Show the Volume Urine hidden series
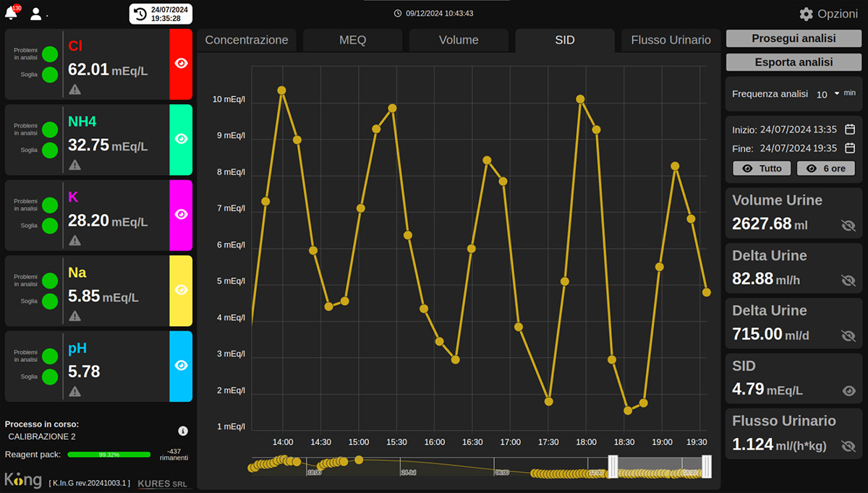 pos(848,225)
